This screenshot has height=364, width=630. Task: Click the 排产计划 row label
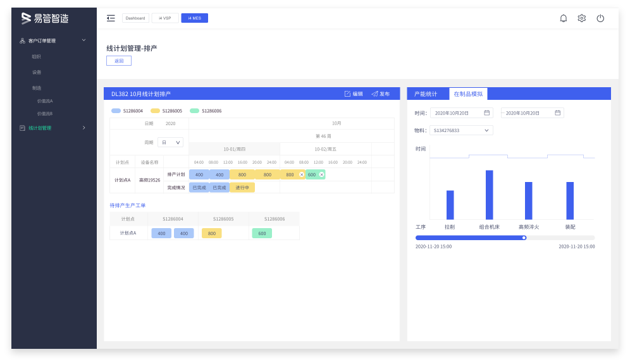tap(176, 174)
